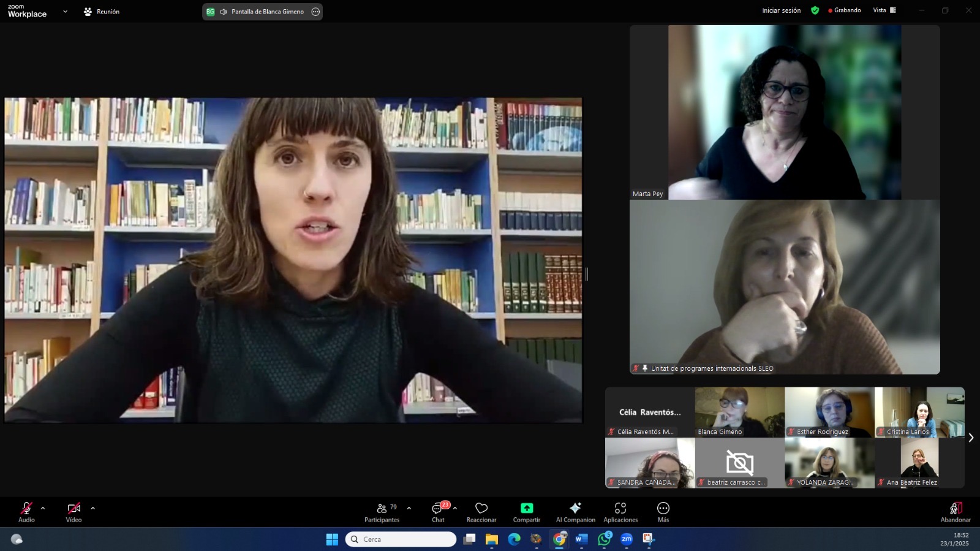Open the Participantes panel
980x551 pixels.
(x=382, y=511)
